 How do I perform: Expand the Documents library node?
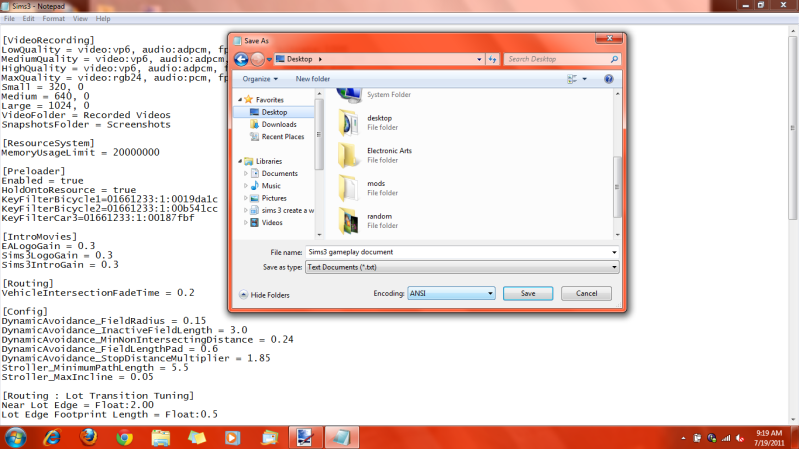[246, 173]
